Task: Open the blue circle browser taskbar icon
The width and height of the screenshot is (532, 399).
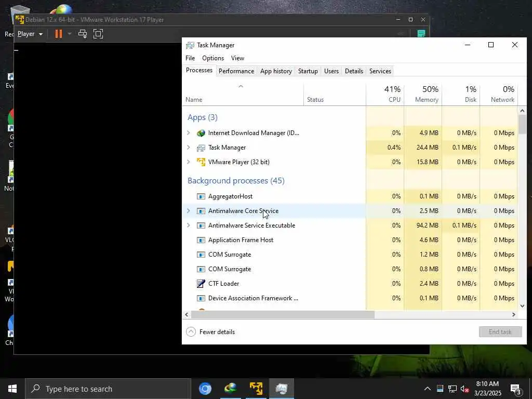Action: pyautogui.click(x=205, y=389)
